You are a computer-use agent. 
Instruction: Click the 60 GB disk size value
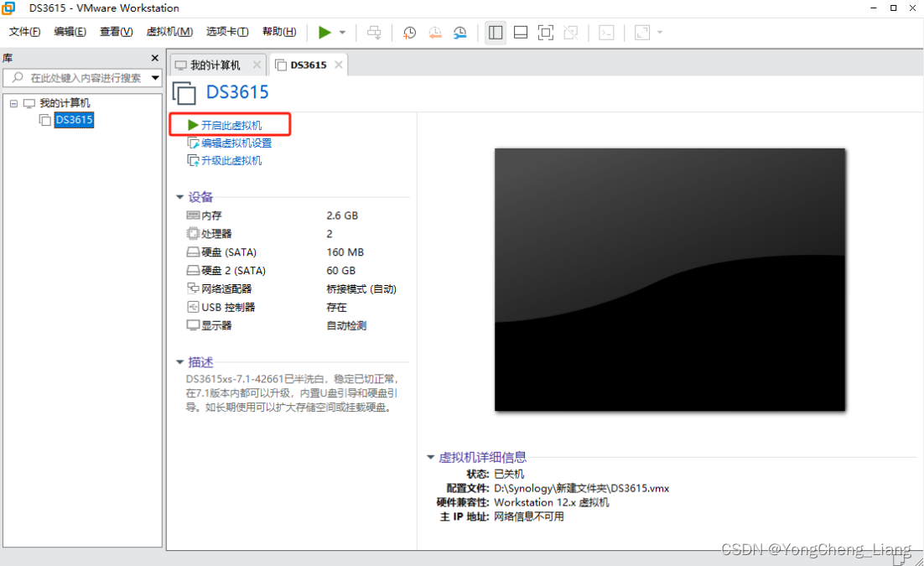pyautogui.click(x=341, y=270)
